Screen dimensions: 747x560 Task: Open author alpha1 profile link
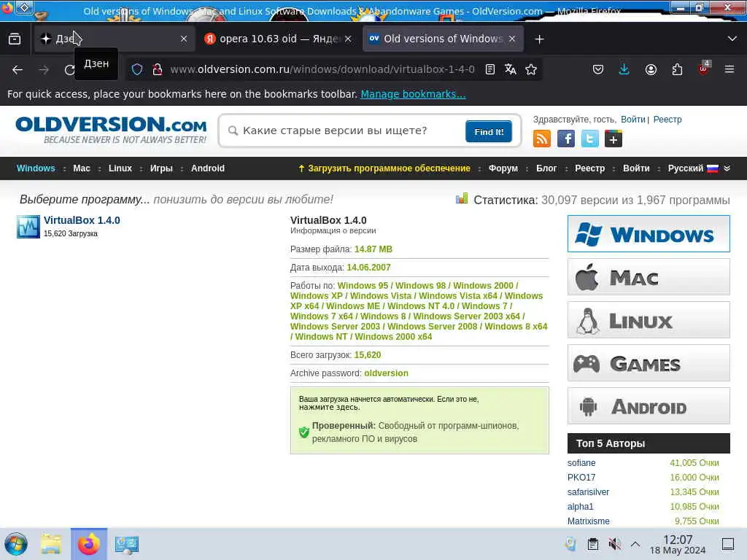[580, 507]
